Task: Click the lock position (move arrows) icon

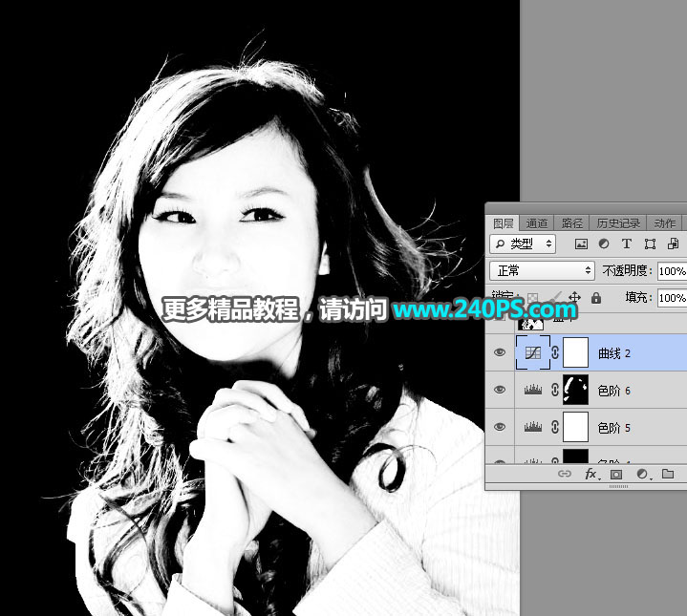Action: point(574,298)
